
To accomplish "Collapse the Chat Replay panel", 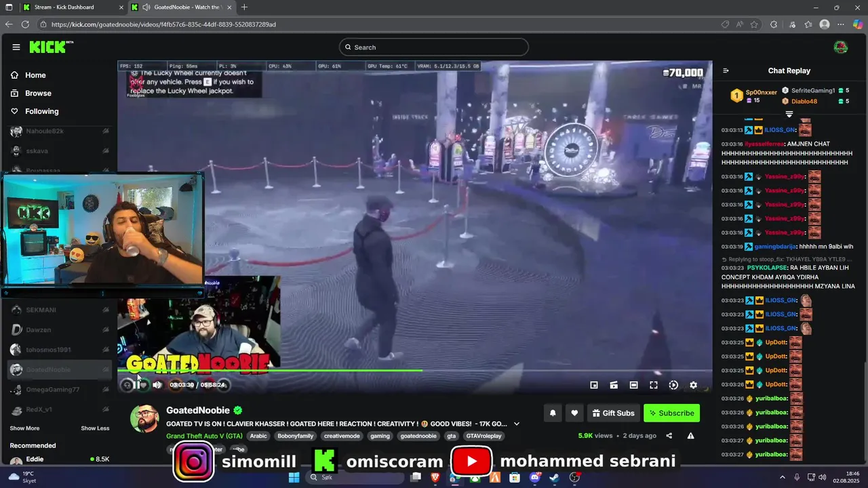I will click(x=726, y=70).
